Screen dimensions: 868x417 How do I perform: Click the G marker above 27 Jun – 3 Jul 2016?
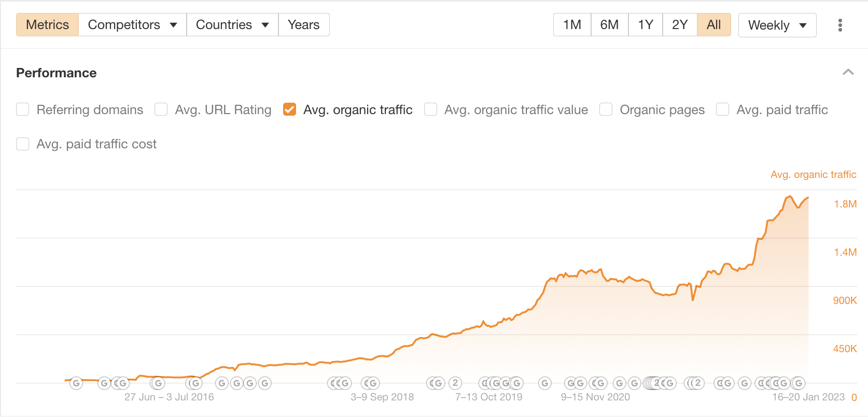coord(158,383)
